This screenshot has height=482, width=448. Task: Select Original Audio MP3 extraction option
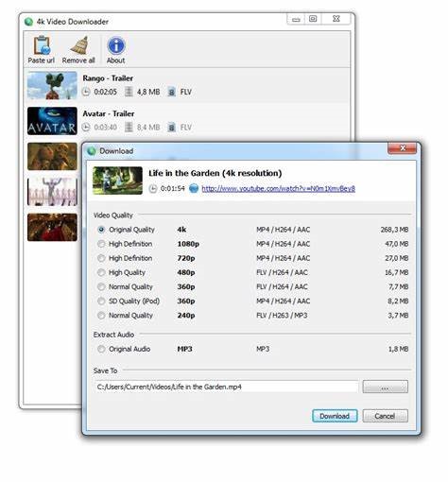click(101, 349)
